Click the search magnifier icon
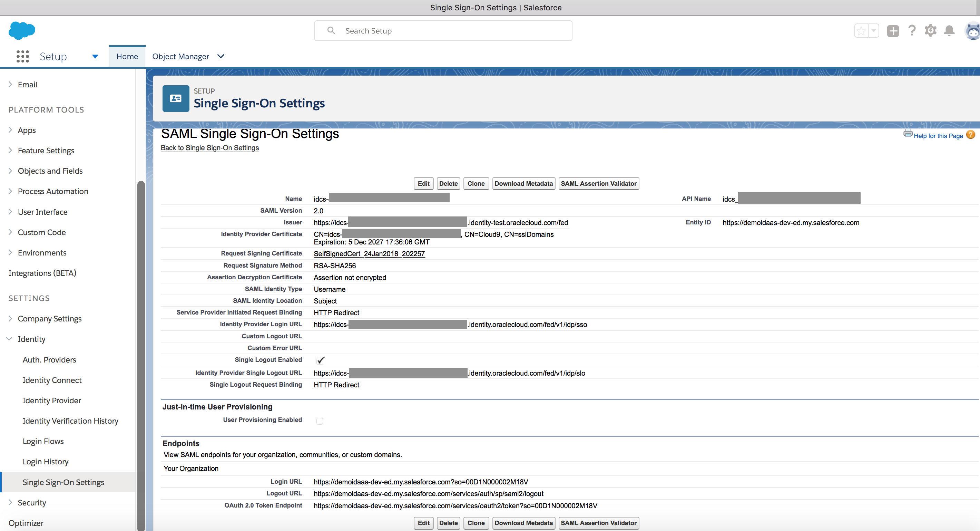The height and width of the screenshot is (531, 980). [x=331, y=30]
